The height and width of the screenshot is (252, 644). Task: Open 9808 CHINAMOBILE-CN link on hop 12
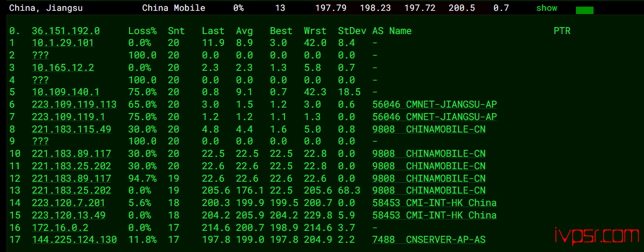tap(429, 178)
